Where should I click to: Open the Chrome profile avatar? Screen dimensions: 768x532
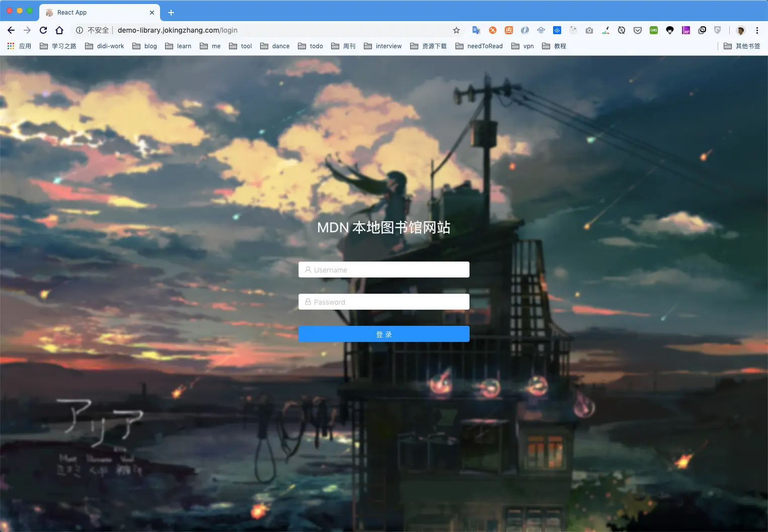coord(741,30)
